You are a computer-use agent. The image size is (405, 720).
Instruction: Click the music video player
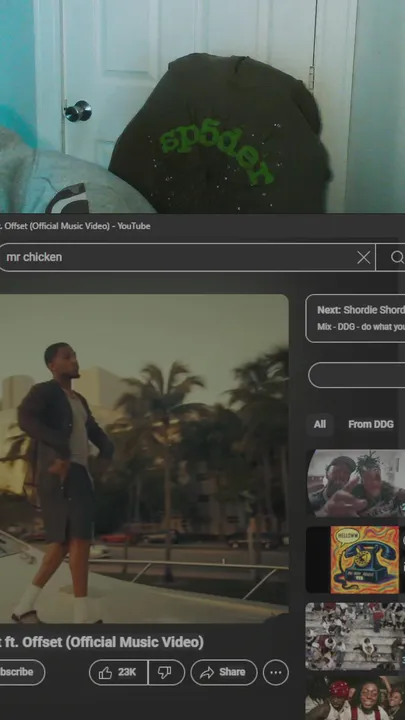[x=144, y=458]
